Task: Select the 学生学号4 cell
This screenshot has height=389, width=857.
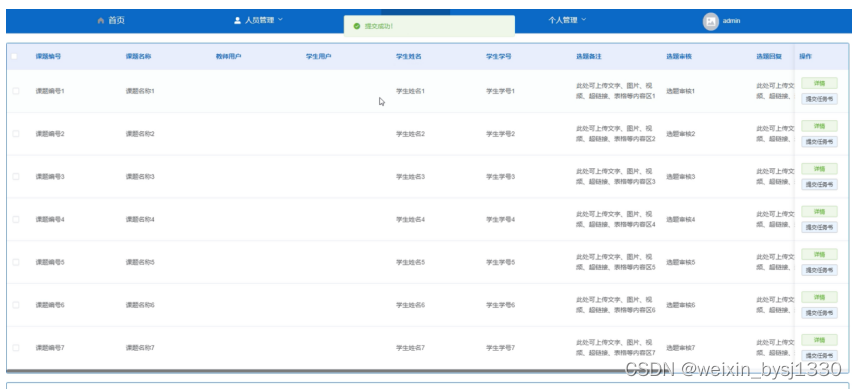Action: pos(501,219)
